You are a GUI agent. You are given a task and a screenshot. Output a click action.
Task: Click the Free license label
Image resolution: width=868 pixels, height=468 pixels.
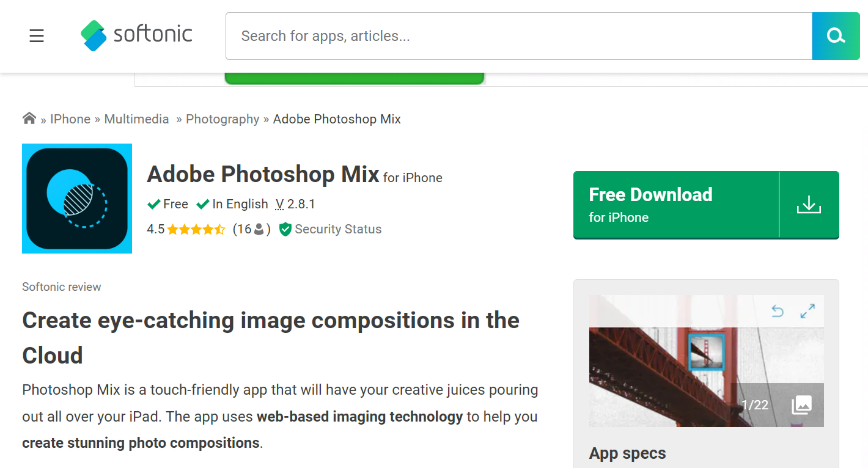[175, 204]
